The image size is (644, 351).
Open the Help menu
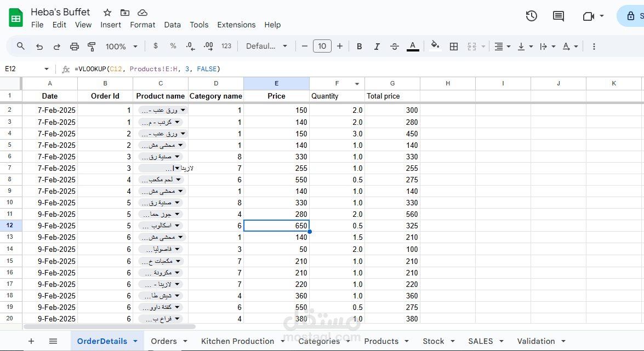tap(272, 25)
